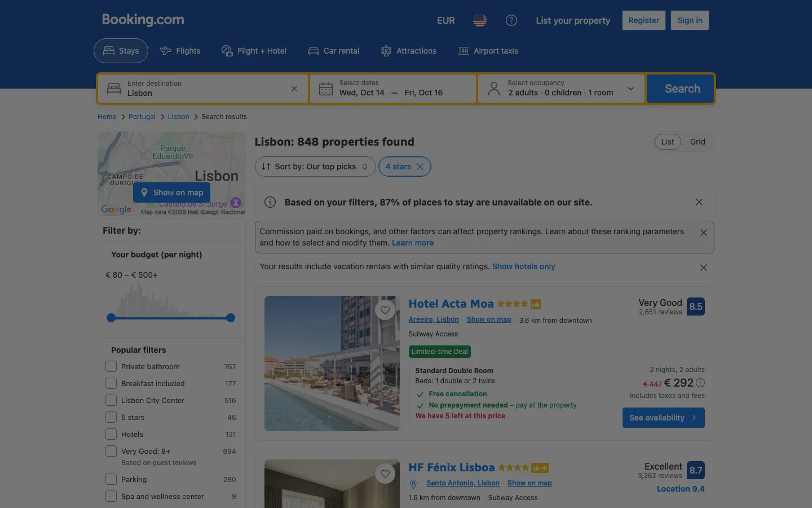This screenshot has height=508, width=812.
Task: Click the Hotel Acta Moa 8.5 score badge
Action: tap(696, 306)
